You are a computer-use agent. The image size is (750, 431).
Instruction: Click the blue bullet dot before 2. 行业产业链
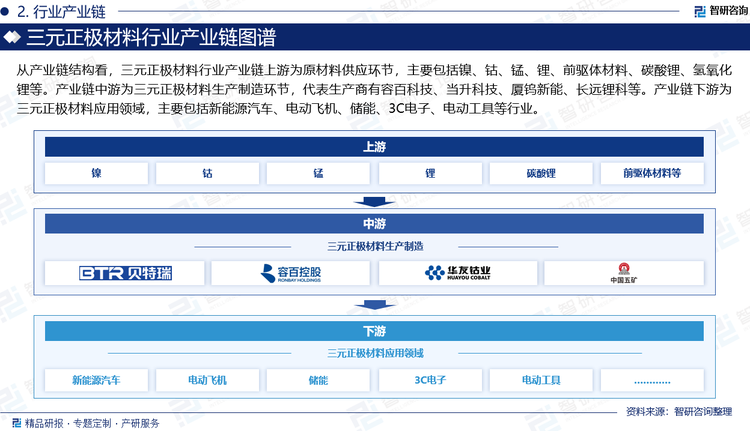click(x=5, y=11)
